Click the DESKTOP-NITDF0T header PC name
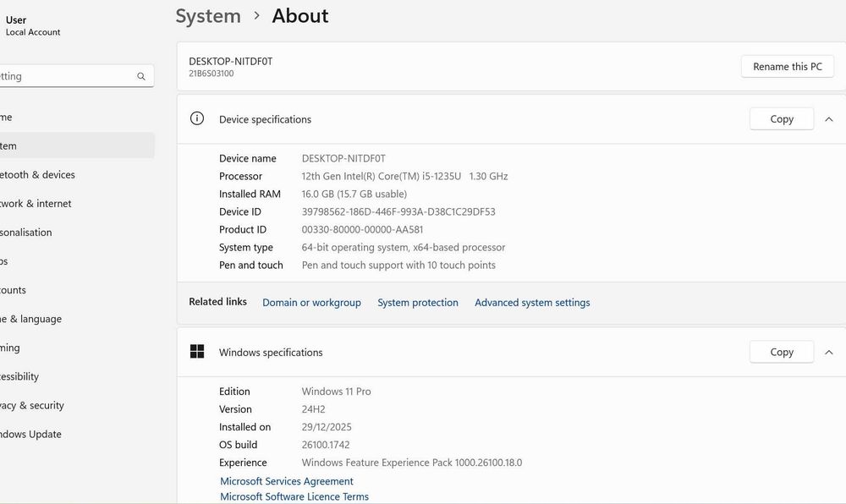Viewport: 846px width, 504px height. 230,62
